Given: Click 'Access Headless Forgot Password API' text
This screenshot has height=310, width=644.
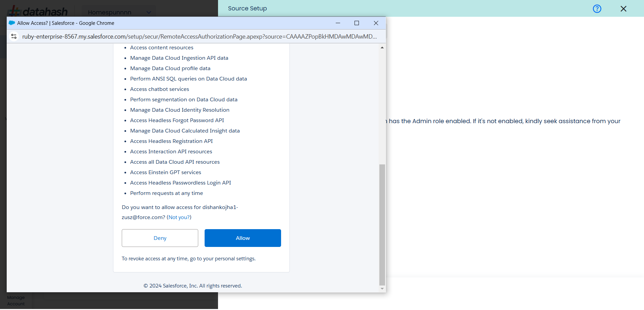Looking at the screenshot, I should [x=177, y=120].
